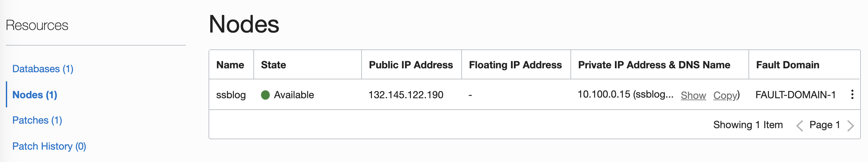Open Patches (1) resource section
Viewport: 868px width, 162px height.
(x=37, y=120)
